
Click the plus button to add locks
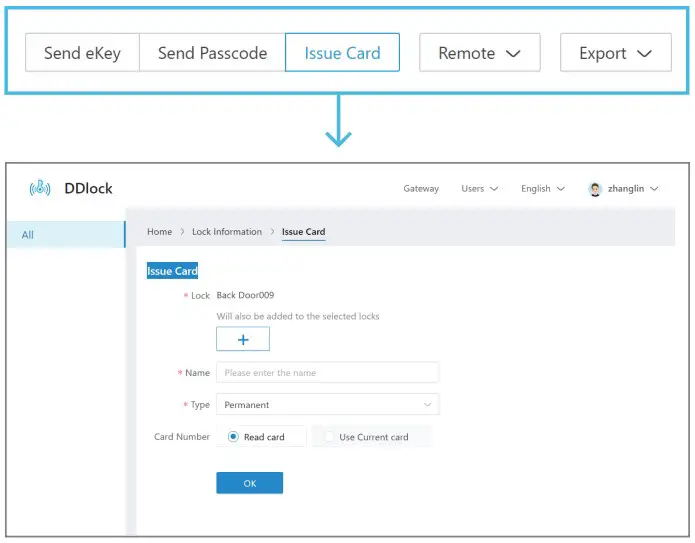(x=243, y=339)
